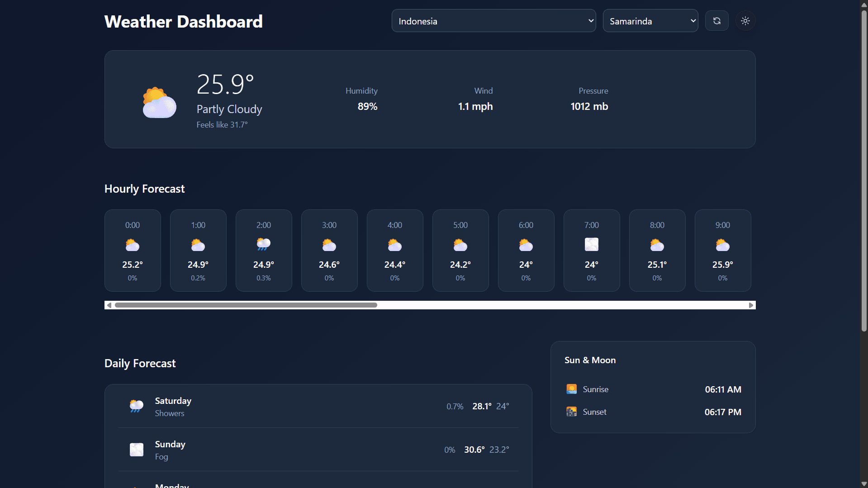Click the 7:00 fog weather icon

(x=592, y=245)
